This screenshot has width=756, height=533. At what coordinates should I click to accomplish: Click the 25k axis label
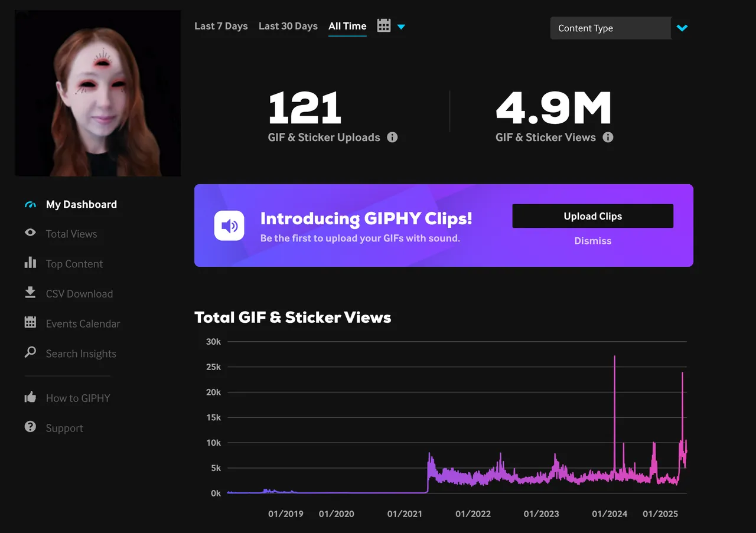click(x=213, y=367)
